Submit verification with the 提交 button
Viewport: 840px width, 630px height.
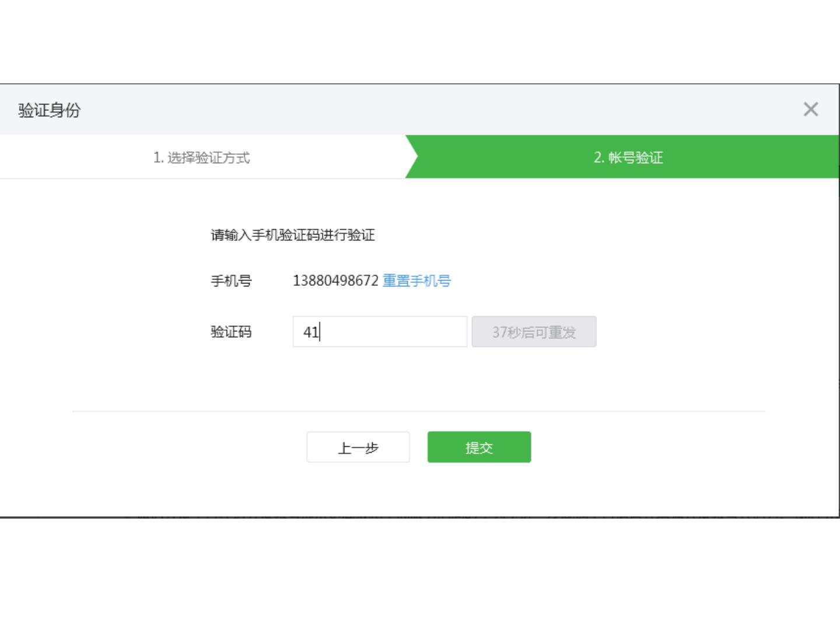point(479,447)
